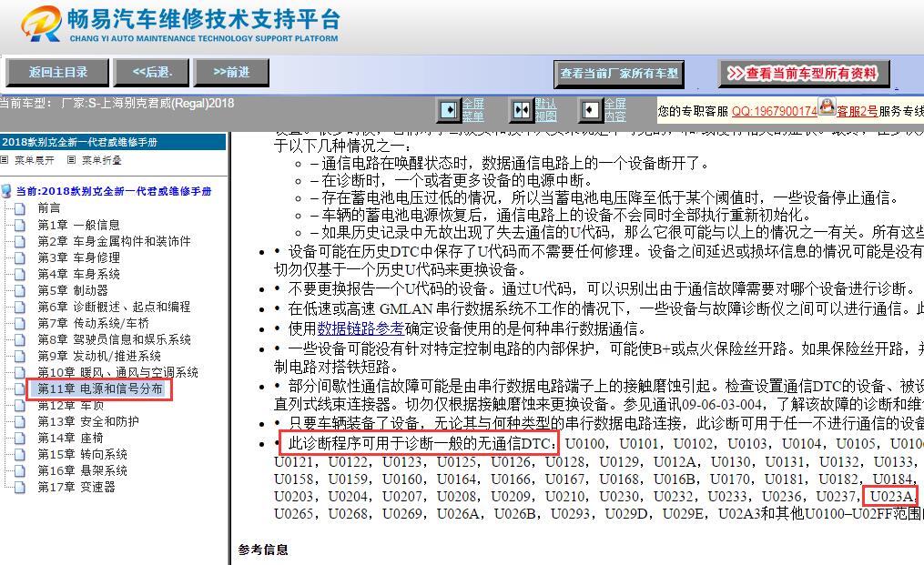The width and height of the screenshot is (924, 565).
Task: Open 第2章 车身金属构件和装饰件
Action: [x=114, y=241]
